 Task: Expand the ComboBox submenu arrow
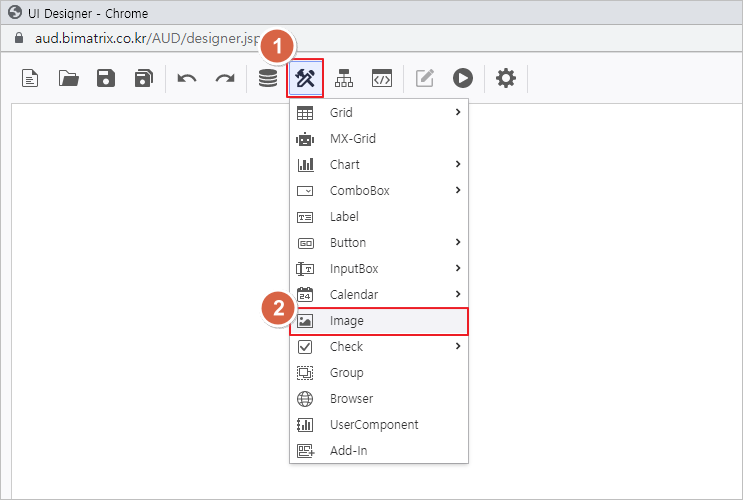(458, 190)
